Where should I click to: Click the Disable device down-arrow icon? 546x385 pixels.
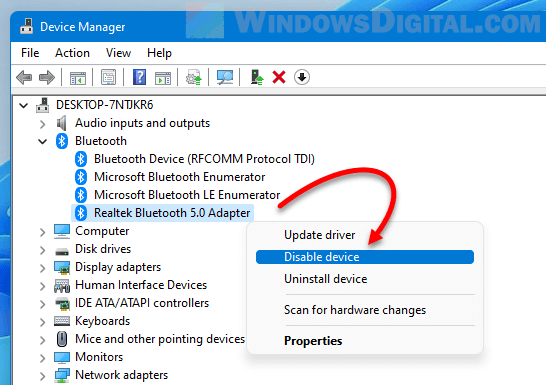pyautogui.click(x=302, y=77)
